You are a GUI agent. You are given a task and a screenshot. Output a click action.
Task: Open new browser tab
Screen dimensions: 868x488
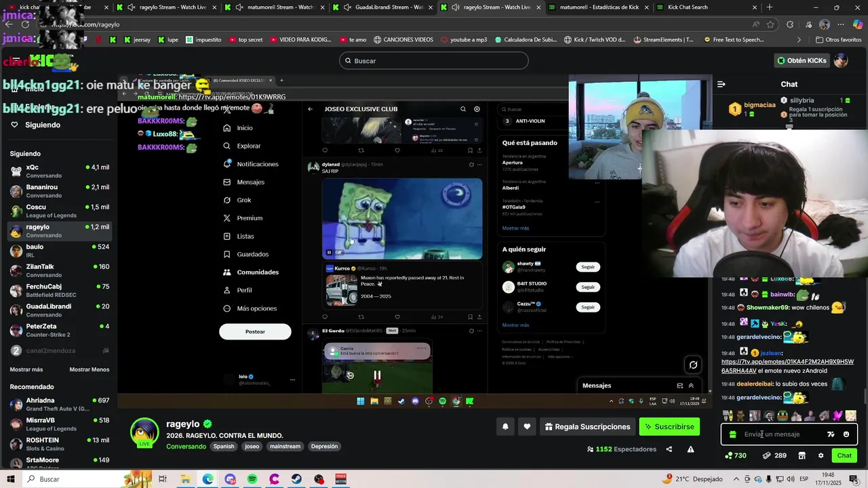[769, 7]
